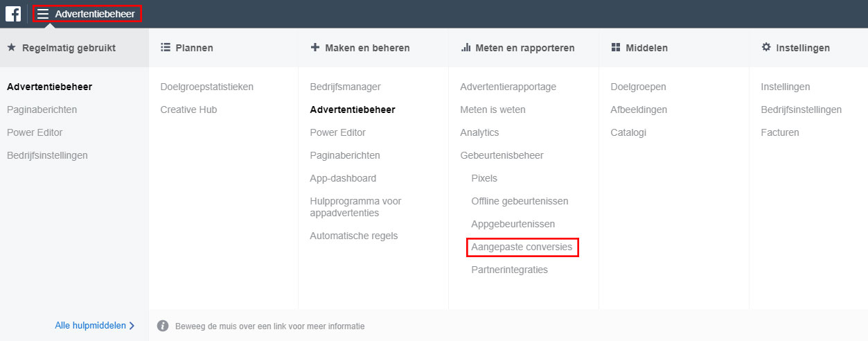
Task: Open Catalogi under Middelen
Action: tap(628, 132)
